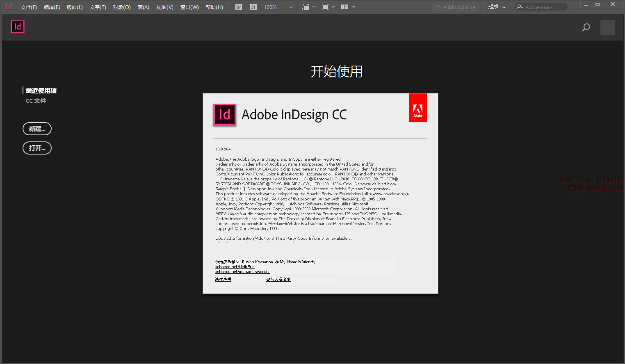Click the magnifier search icon below toolbar

(x=586, y=27)
